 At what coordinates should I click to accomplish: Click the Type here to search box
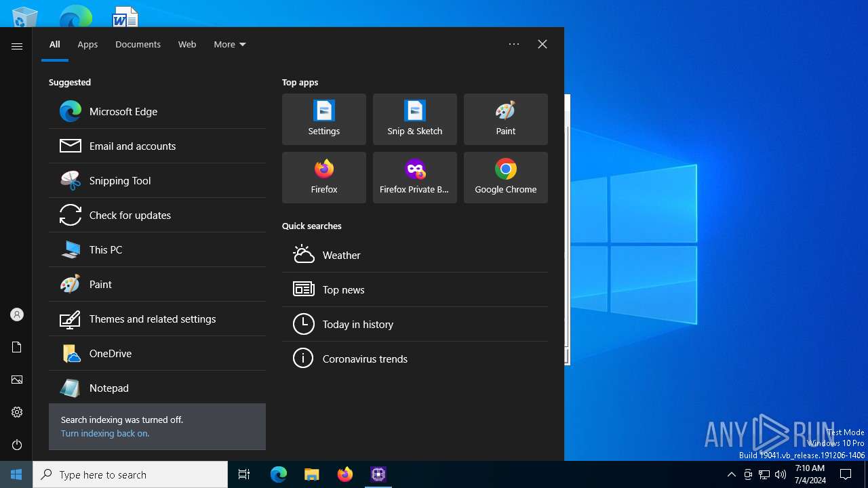tap(130, 474)
